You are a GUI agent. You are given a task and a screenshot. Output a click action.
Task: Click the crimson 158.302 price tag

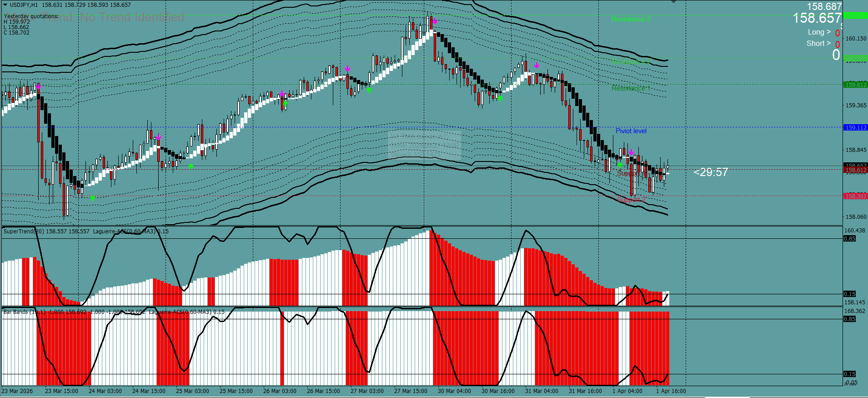pyautogui.click(x=855, y=196)
